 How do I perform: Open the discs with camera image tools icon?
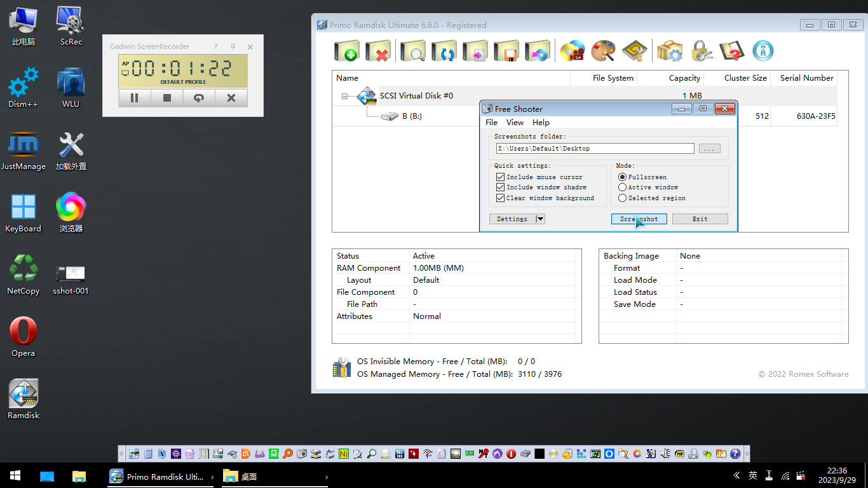572,51
